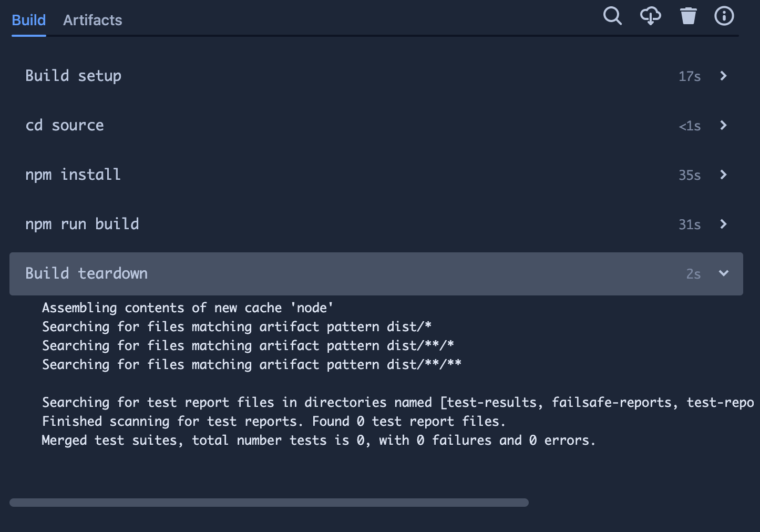
Task: Click log line ending with pattern dist/*
Action: [x=237, y=327]
